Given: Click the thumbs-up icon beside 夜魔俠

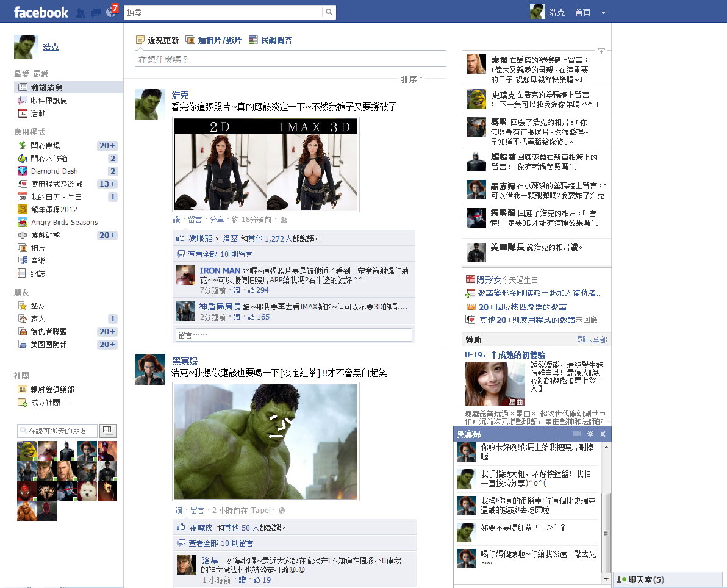Looking at the screenshot, I should [x=181, y=527].
